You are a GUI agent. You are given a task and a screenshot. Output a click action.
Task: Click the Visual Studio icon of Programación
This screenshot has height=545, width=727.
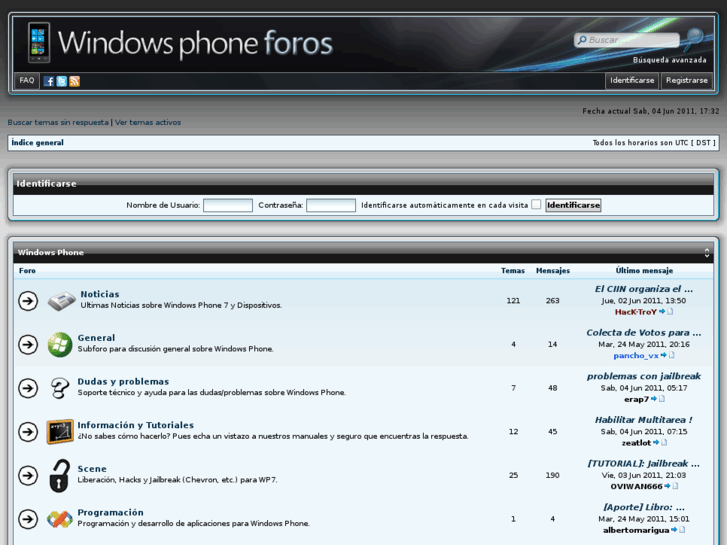pyautogui.click(x=60, y=519)
